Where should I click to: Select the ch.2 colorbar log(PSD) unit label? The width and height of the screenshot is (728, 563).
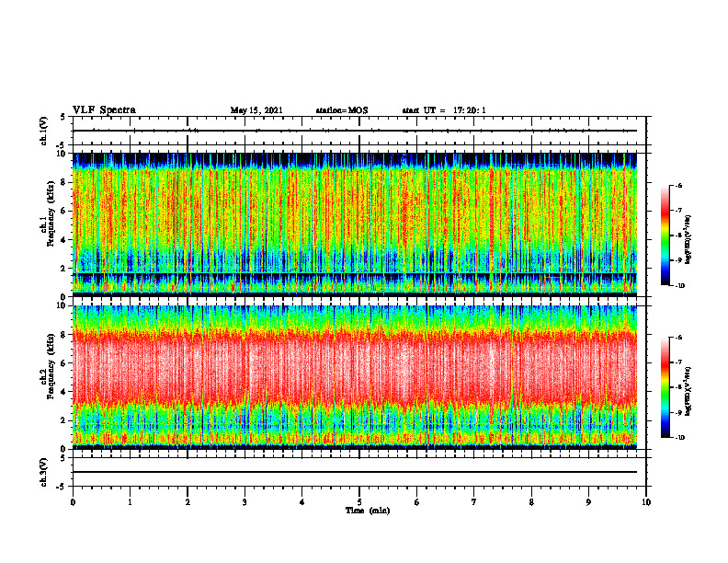pyautogui.click(x=688, y=391)
